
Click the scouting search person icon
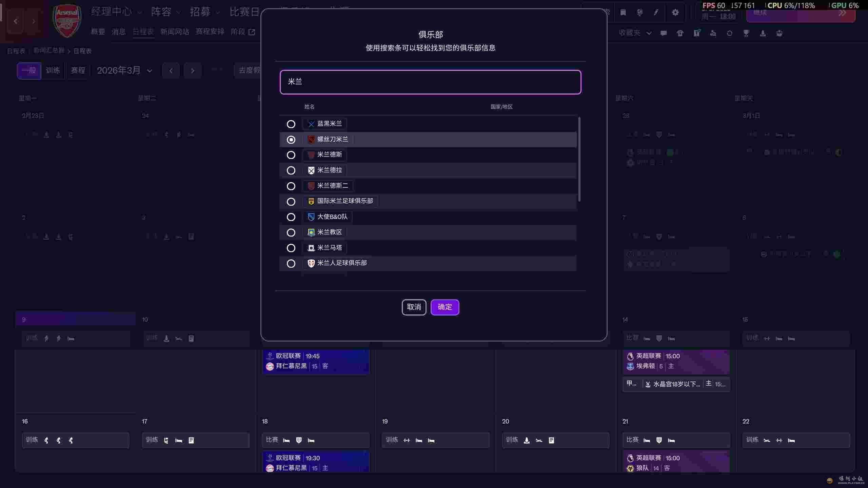tap(713, 33)
